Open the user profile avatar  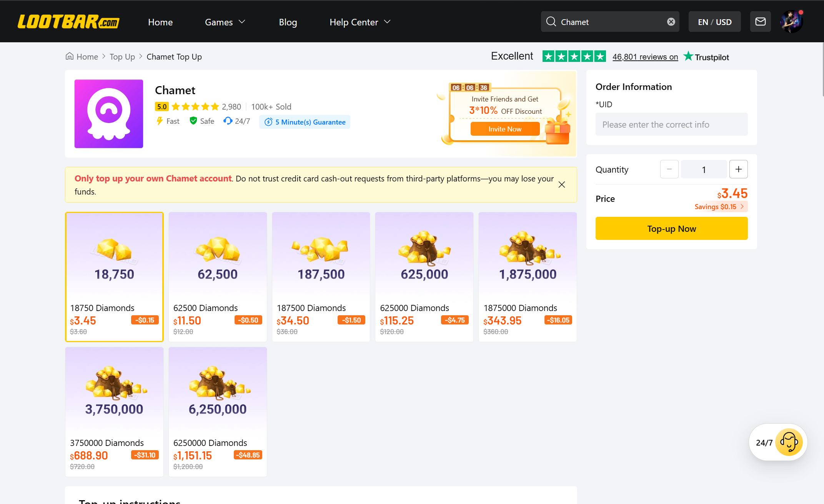[791, 22]
